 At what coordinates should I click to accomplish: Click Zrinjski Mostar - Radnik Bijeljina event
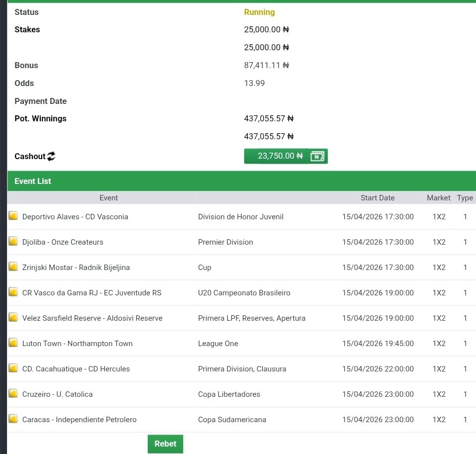tap(76, 268)
